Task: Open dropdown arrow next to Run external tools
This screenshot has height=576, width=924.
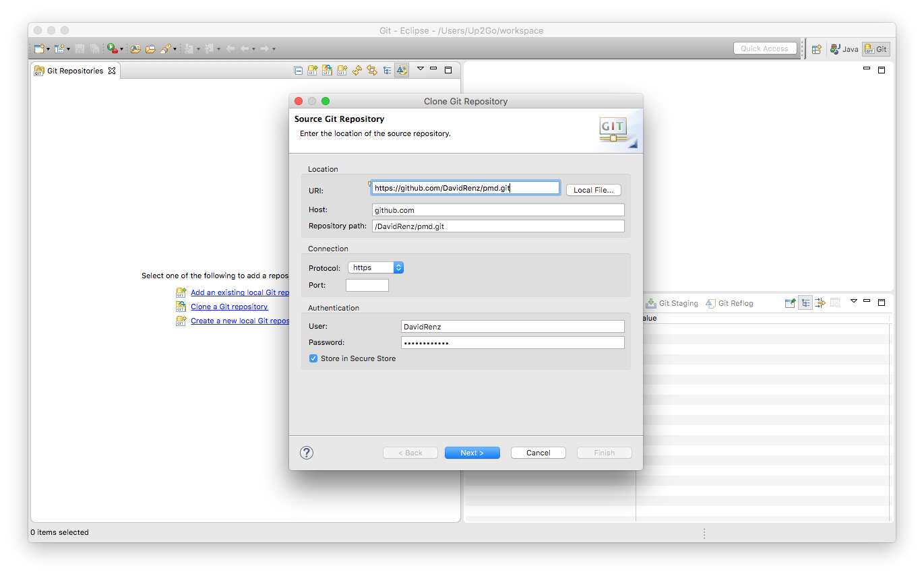Action: 122,49
